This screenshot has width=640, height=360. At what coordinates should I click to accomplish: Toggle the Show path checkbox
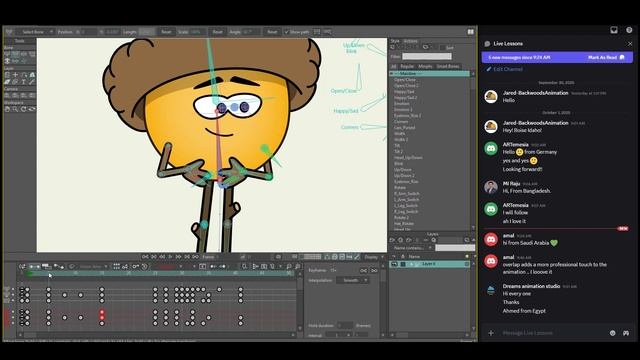tap(287, 32)
